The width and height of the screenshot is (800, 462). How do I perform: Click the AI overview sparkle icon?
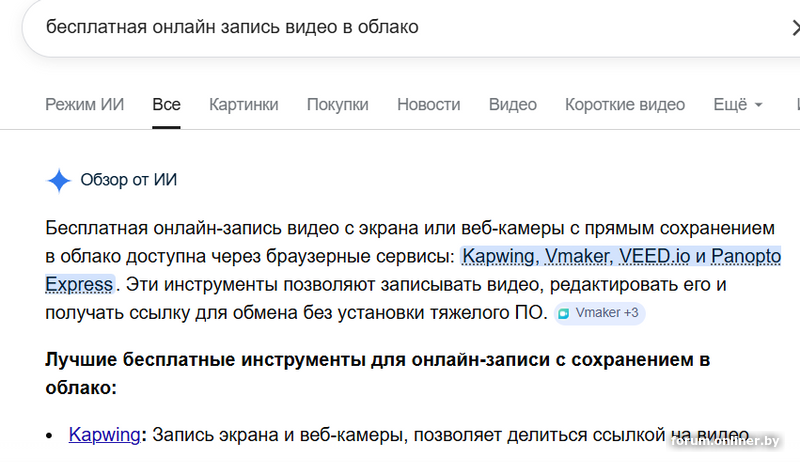coord(59,180)
